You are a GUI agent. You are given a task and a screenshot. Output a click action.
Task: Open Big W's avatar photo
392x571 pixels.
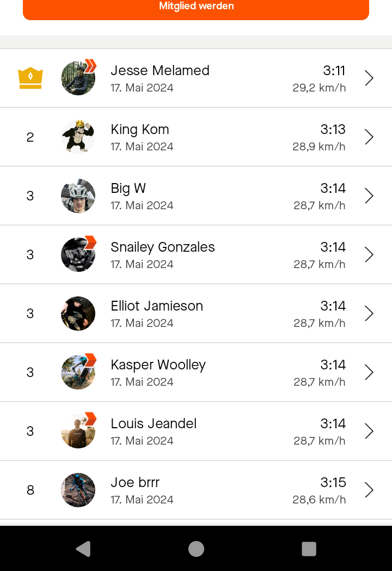pyautogui.click(x=78, y=196)
